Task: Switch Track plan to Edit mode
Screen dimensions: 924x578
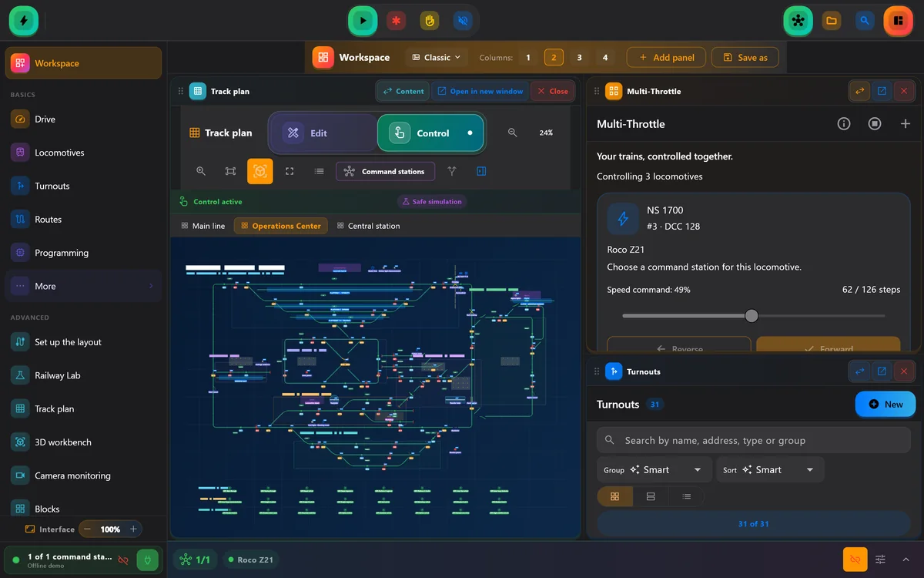Action: (x=323, y=133)
